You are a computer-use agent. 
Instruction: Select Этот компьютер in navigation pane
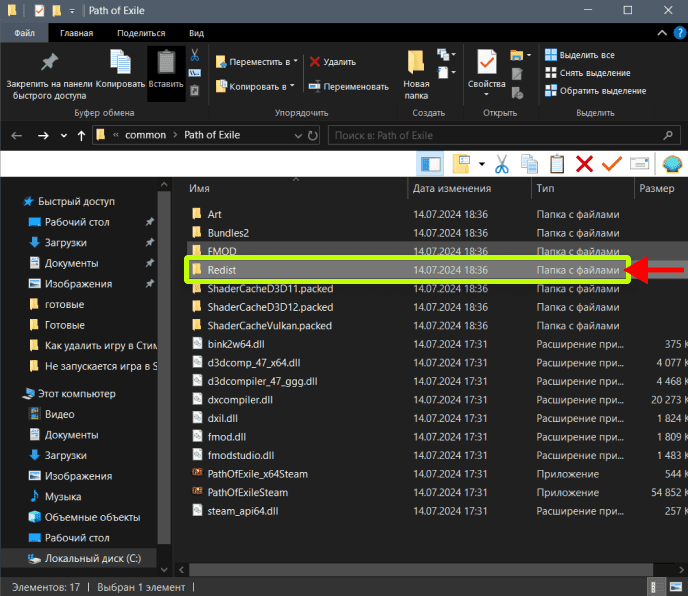pos(76,394)
